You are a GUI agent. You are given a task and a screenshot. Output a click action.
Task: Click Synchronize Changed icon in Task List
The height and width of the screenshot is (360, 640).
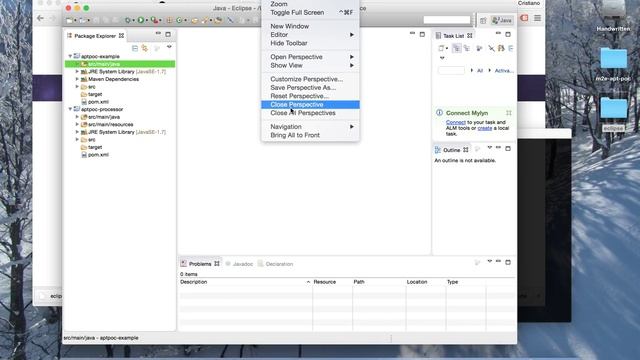point(501,49)
